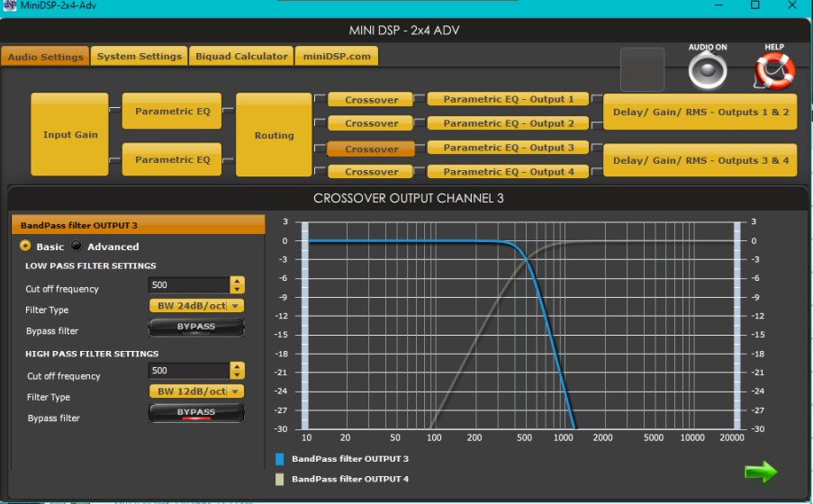This screenshot has width=813, height=504.
Task: Open the Routing block
Action: (274, 135)
